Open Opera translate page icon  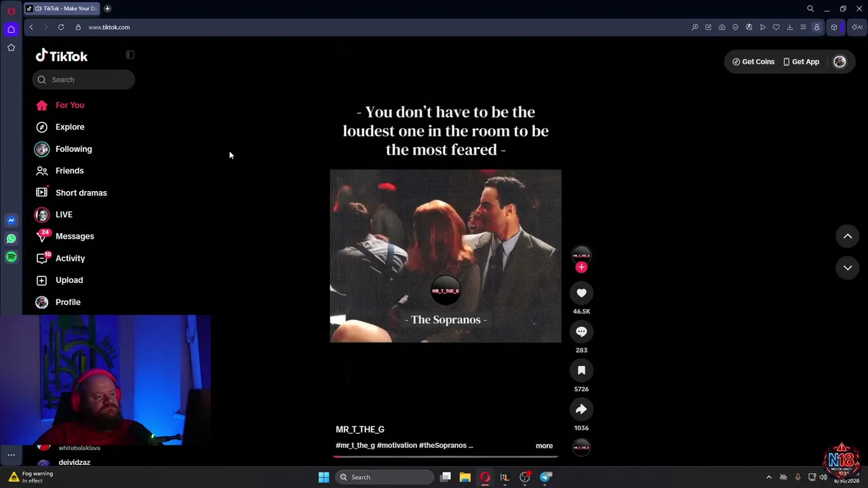tap(749, 27)
